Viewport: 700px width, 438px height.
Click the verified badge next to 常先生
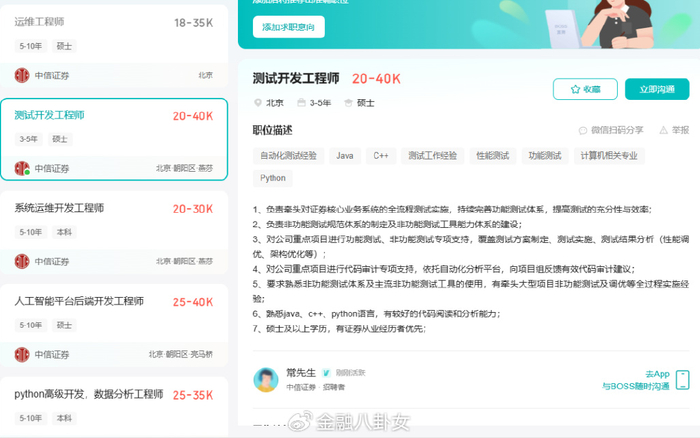[x=326, y=373]
